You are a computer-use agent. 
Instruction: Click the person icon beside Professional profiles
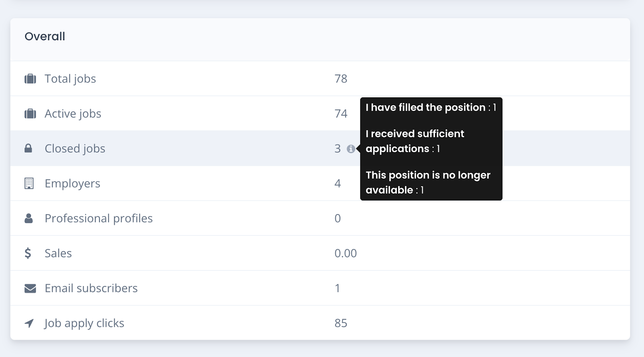(29, 218)
